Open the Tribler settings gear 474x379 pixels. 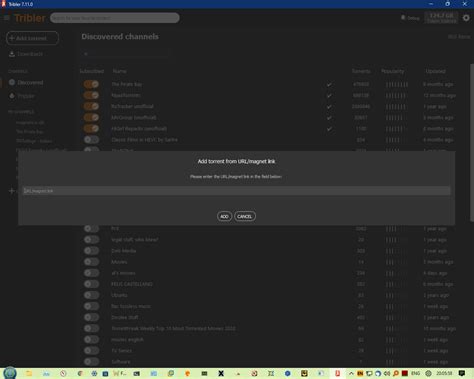click(466, 18)
